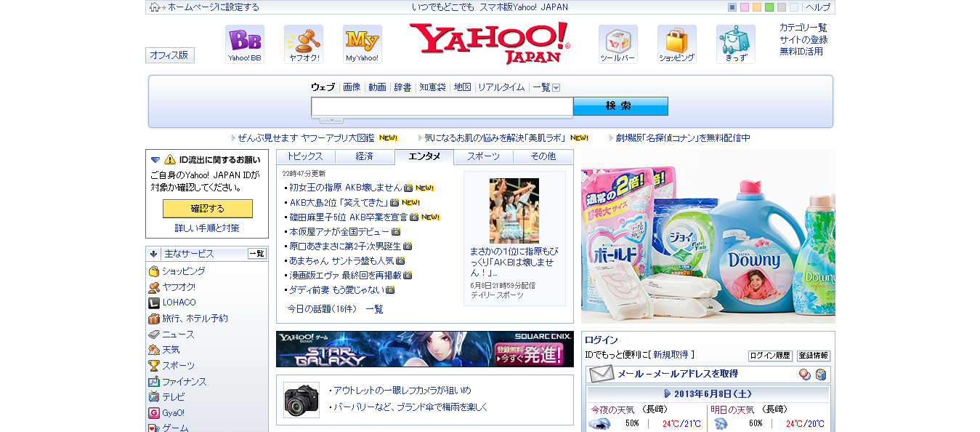Viewport: 980px width, 432px height.
Task: Open the ヘルプ link
Action: 818,7
